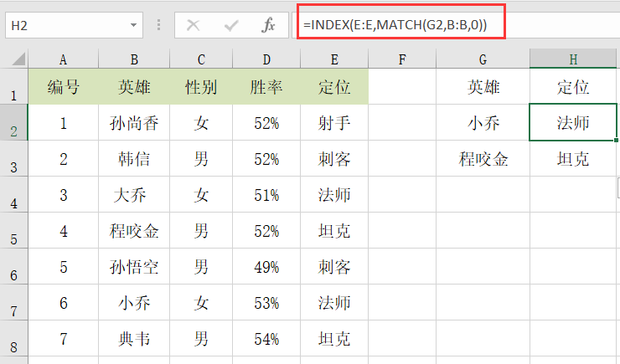Viewport: 620px width, 364px height.
Task: Select column B header
Action: click(x=134, y=59)
